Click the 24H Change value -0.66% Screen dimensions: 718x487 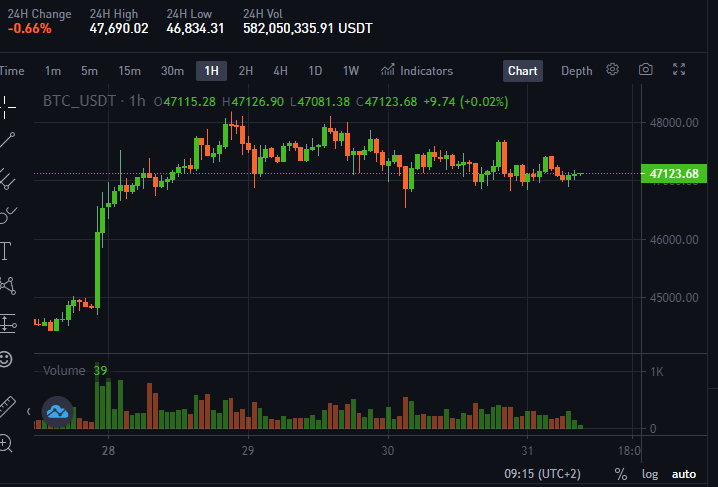(x=29, y=28)
